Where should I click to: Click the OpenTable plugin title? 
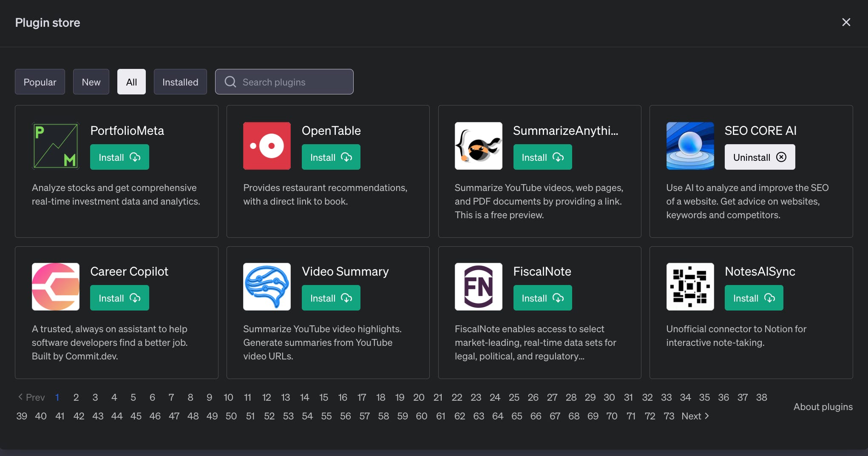click(x=331, y=131)
